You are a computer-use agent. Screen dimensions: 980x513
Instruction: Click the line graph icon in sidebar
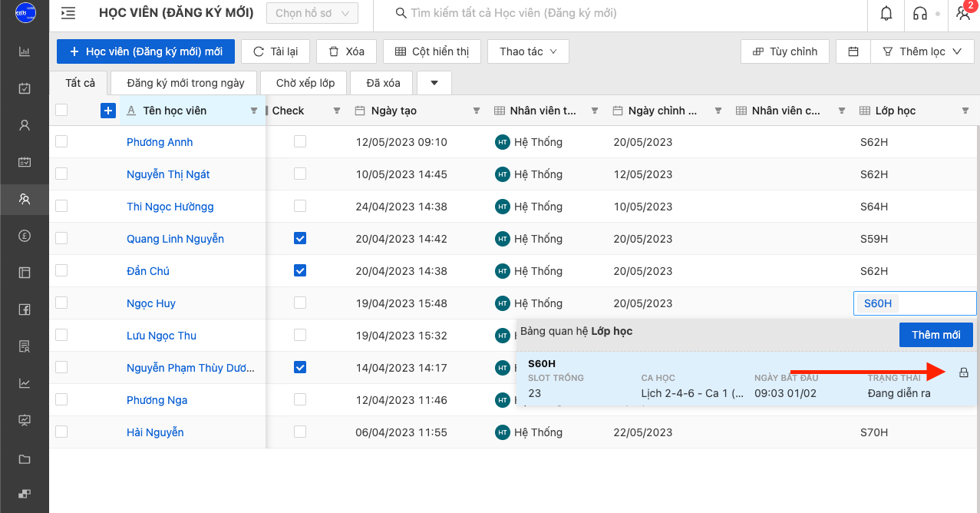pyautogui.click(x=25, y=383)
